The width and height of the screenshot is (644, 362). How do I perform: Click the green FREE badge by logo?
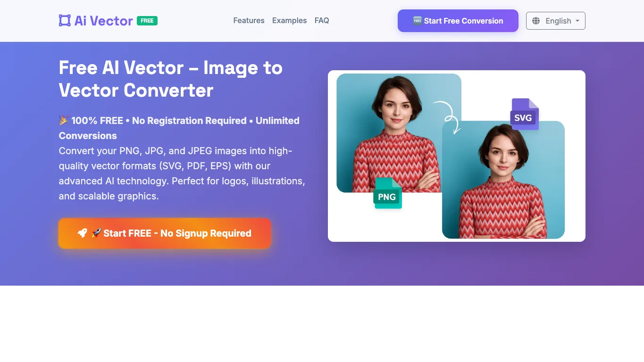[147, 21]
